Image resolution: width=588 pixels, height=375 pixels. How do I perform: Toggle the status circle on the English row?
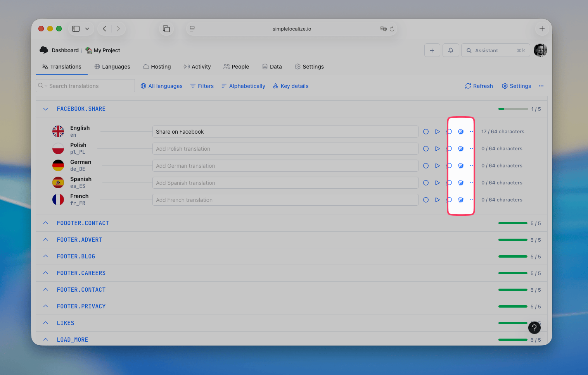point(426,131)
